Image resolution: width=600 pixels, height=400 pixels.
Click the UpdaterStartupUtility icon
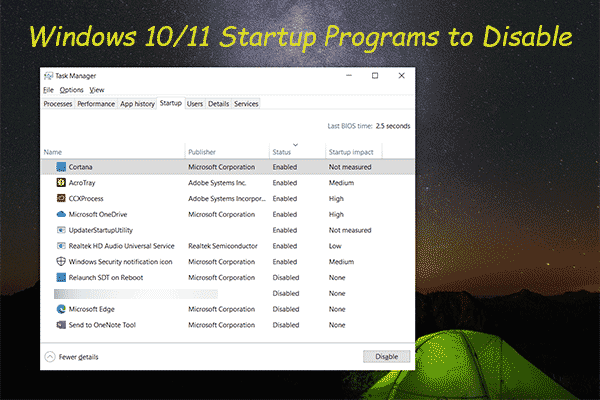(61, 230)
